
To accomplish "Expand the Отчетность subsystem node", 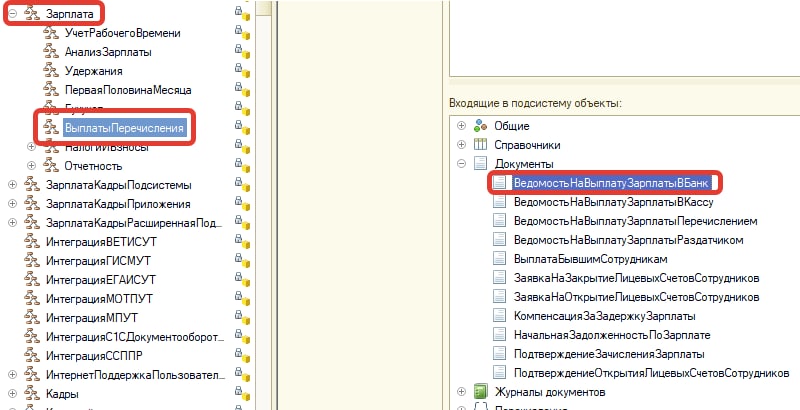I will (x=32, y=166).
